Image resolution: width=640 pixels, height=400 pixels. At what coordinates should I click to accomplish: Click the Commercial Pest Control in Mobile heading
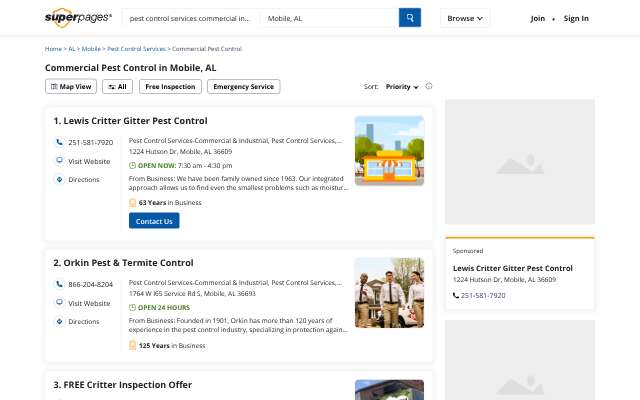131,68
